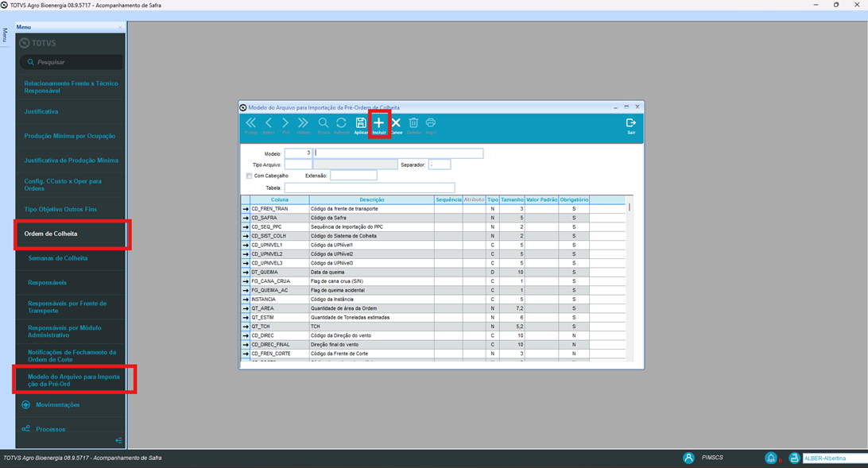Sort by the Coluna header
This screenshot has width=868, height=468.
click(x=280, y=199)
